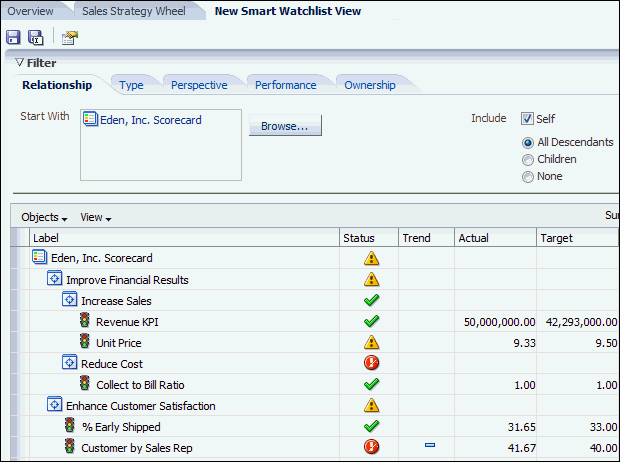Screen dimensions: 620x462
Task: Click the Save As icon in the toolbar
Action: coord(36,38)
